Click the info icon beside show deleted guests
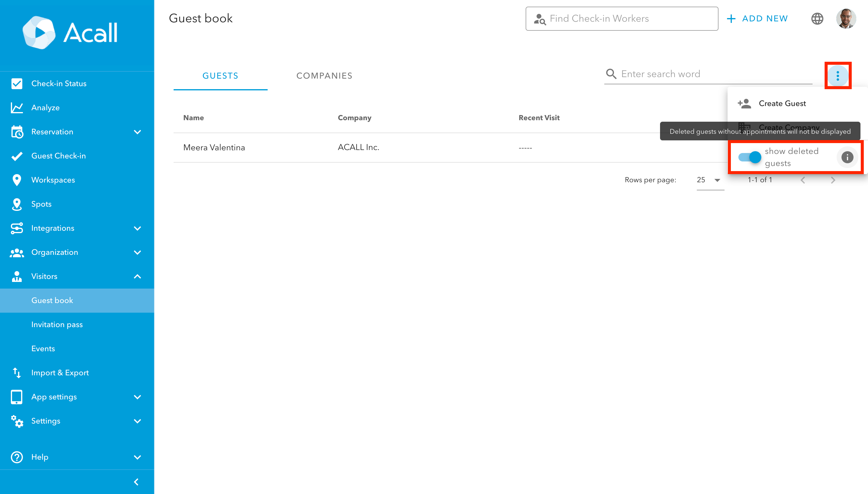 (847, 157)
